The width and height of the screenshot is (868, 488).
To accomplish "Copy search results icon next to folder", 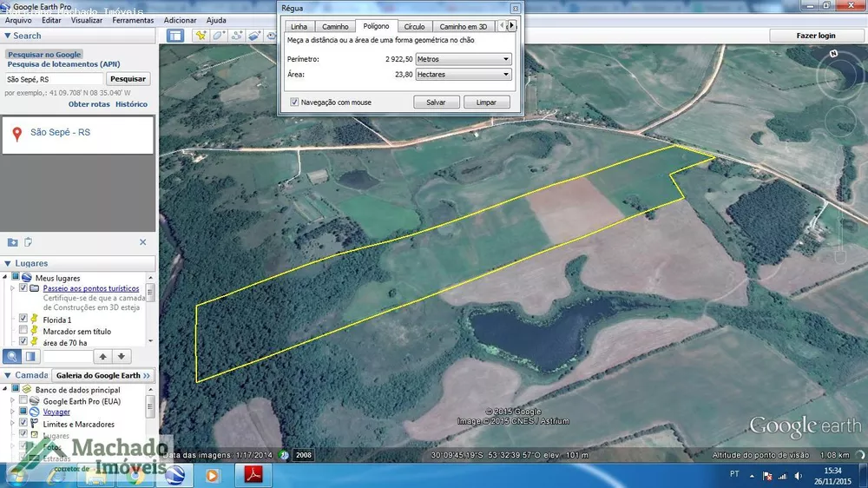I will click(29, 242).
